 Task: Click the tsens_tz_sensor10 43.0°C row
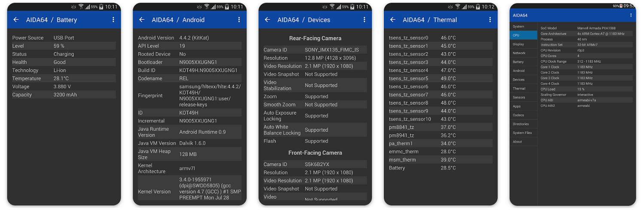440,119
